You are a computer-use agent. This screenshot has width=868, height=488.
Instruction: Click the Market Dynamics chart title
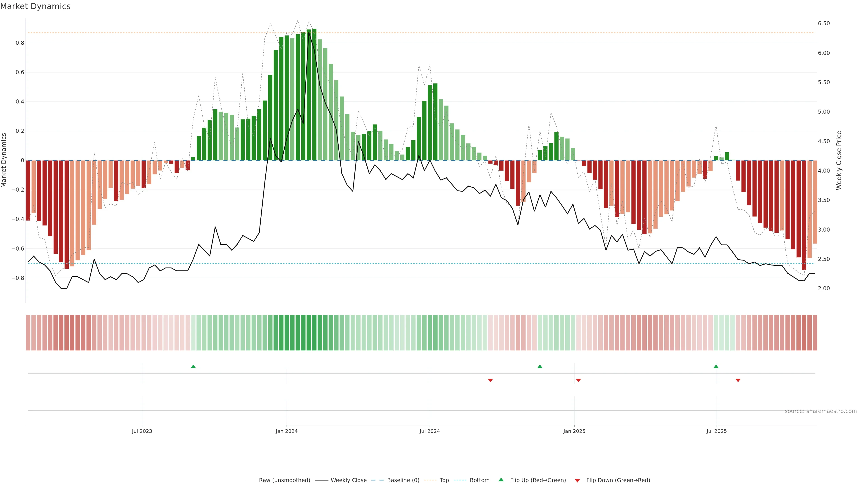35,6
